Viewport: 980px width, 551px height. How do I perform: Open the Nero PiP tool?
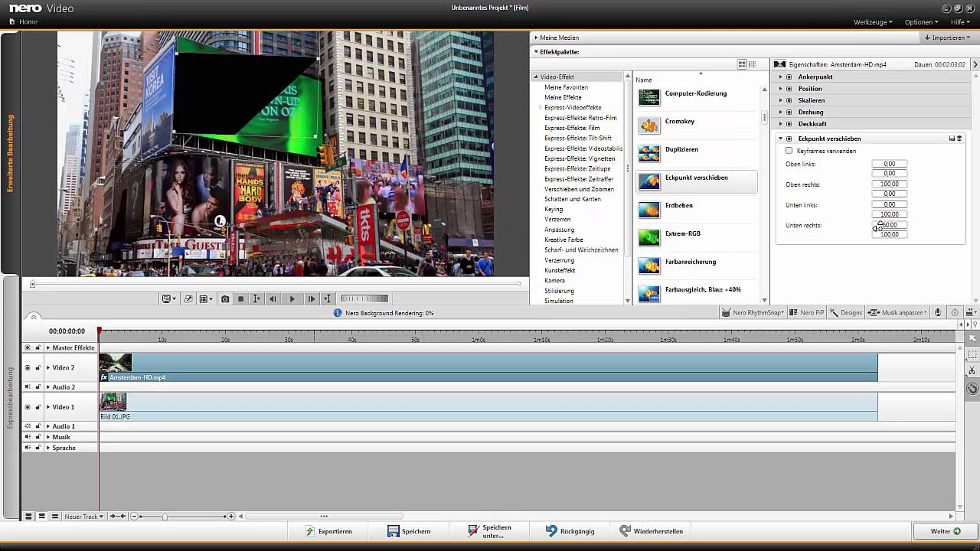(x=806, y=312)
